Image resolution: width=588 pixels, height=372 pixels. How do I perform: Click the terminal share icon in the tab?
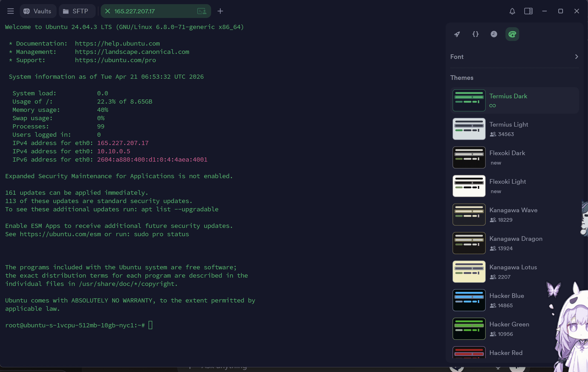pyautogui.click(x=202, y=11)
